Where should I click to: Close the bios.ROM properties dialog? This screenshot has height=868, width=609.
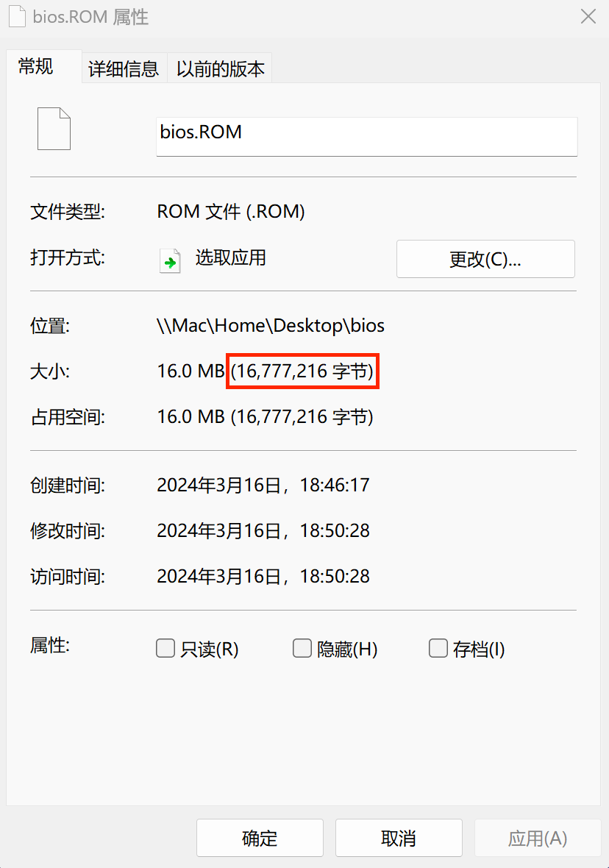pyautogui.click(x=588, y=17)
